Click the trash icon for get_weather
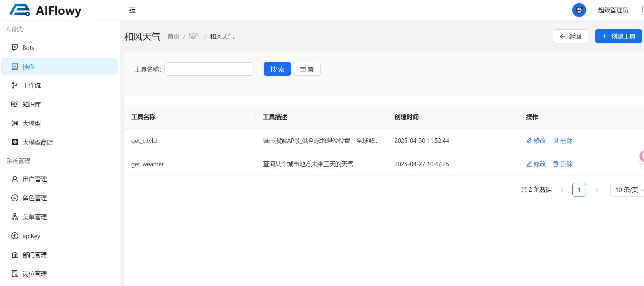Viewport: 644px width, 286px height. (x=556, y=164)
